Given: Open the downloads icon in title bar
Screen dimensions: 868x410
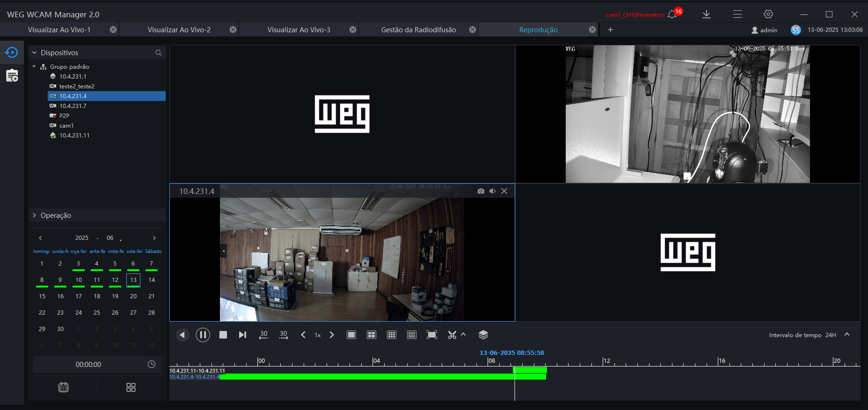Looking at the screenshot, I should pos(707,14).
